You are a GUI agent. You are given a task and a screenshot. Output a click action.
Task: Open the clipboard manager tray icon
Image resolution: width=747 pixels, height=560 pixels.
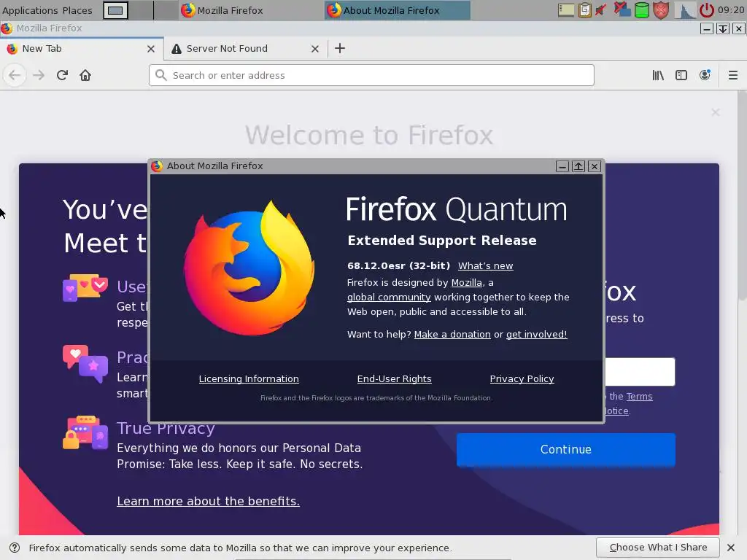click(x=585, y=10)
